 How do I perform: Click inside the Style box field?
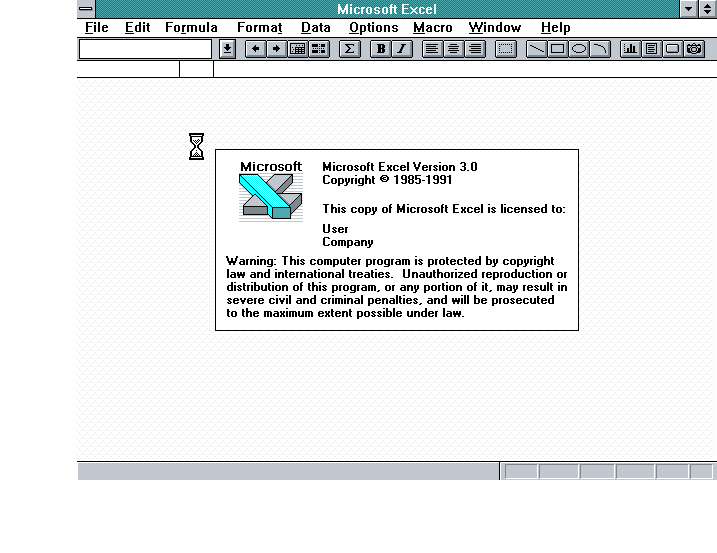[x=145, y=49]
